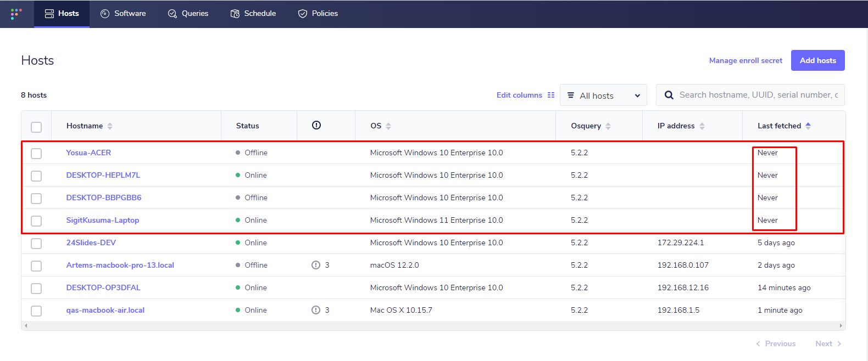Viewport: 868px width, 361px height.
Task: Open host DESKTOP-BBPGBB6
Action: point(104,198)
